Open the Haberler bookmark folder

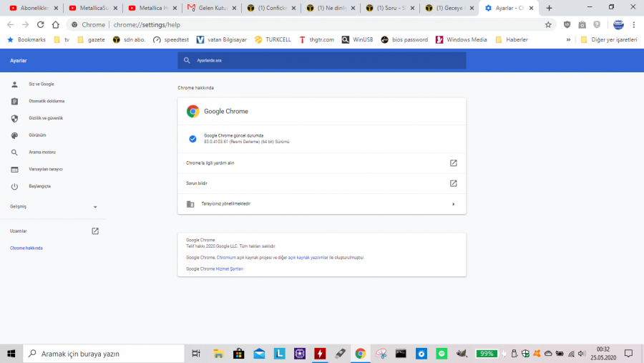(x=512, y=40)
